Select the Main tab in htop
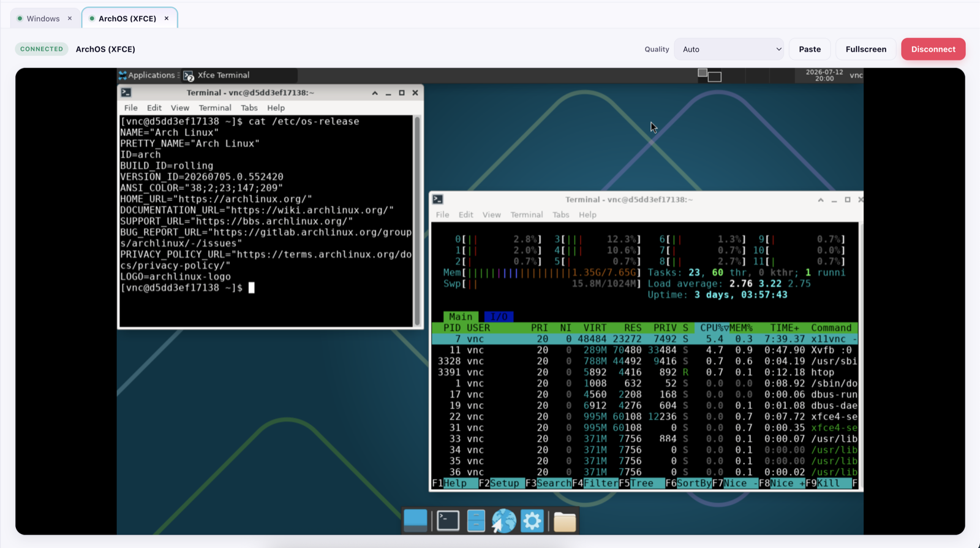This screenshot has width=980, height=548. pos(461,317)
